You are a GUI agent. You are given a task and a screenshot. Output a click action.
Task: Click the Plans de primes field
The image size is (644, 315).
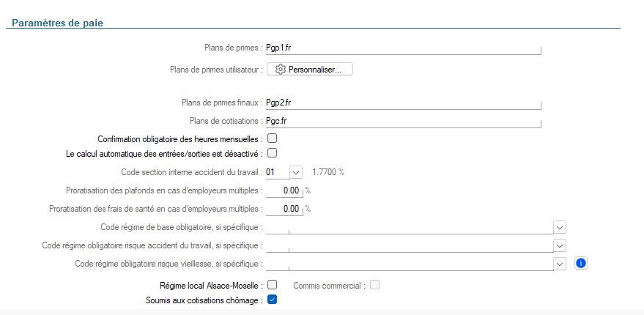tap(403, 48)
